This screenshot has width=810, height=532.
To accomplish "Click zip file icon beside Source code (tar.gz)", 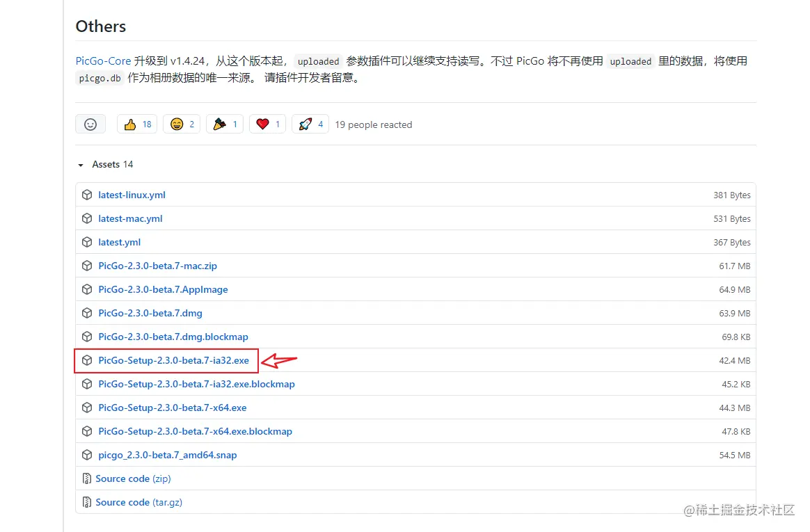I will pyautogui.click(x=87, y=503).
